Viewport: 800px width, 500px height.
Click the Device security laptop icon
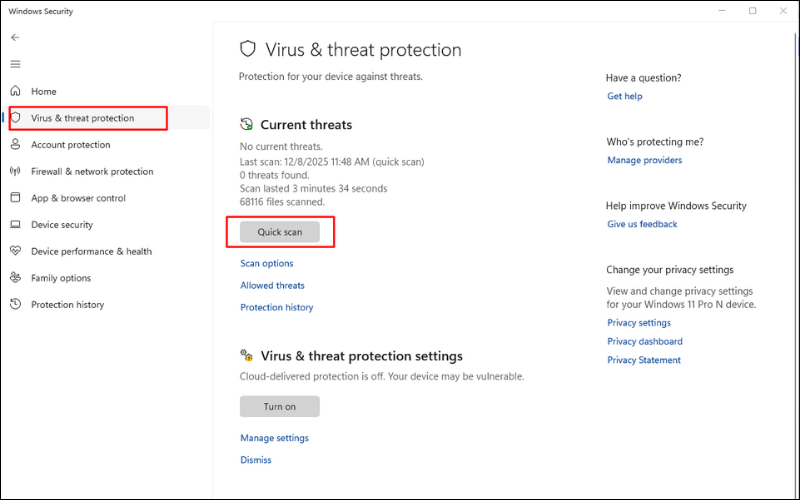[x=16, y=225]
